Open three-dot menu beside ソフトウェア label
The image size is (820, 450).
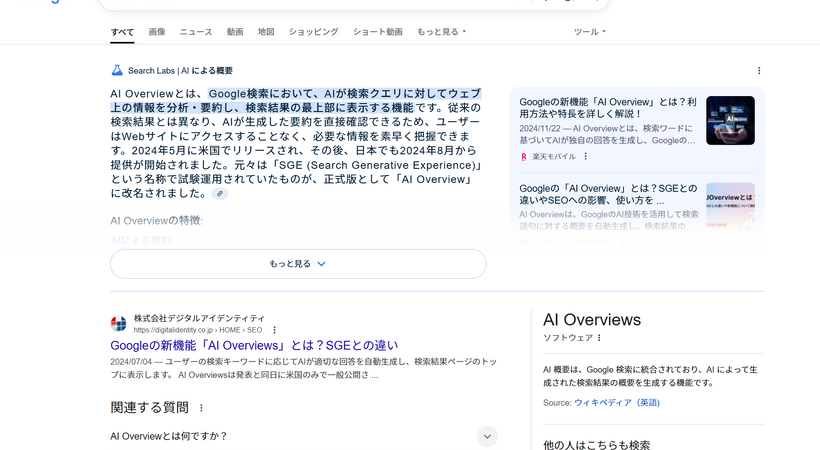coord(599,338)
